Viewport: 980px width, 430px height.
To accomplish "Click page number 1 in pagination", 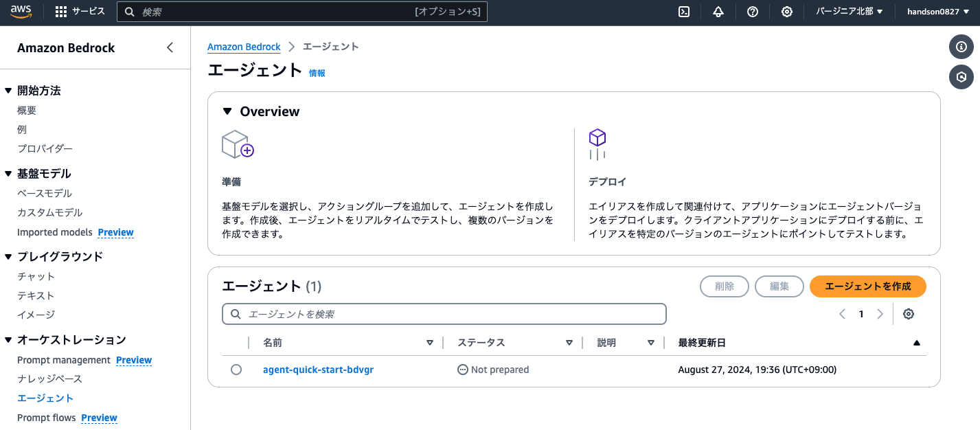I will (x=861, y=314).
